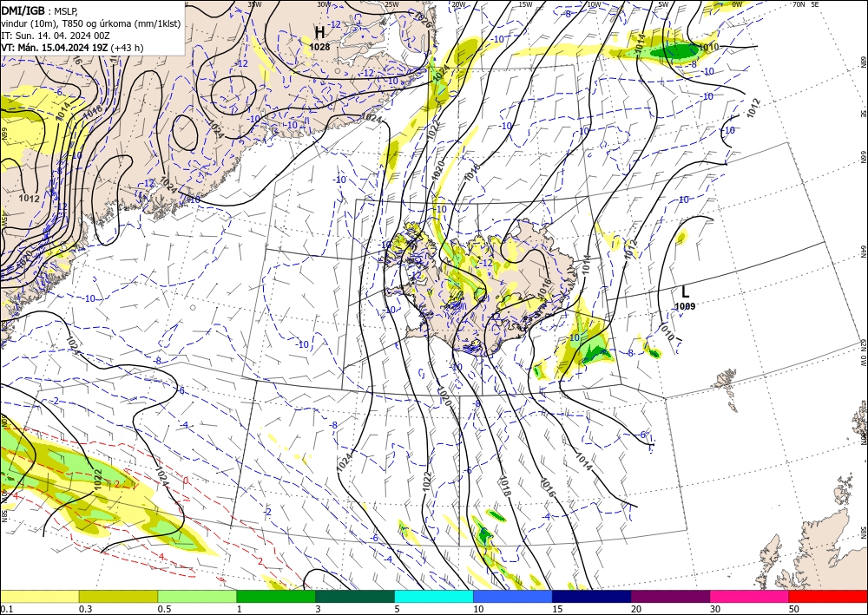
Task: Choose the purple 20 mm legend swatch
Action: tap(670, 596)
